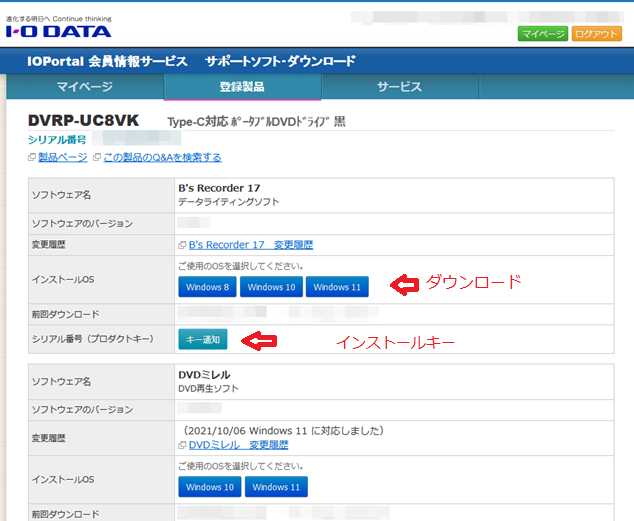The width and height of the screenshot is (634, 521).
Task: Download B's Recorder for Windows 11
Action: click(337, 287)
